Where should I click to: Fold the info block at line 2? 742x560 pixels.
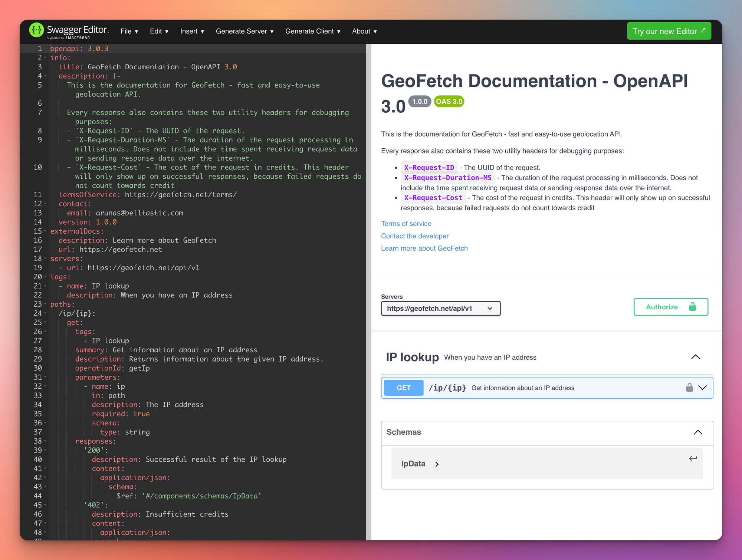click(45, 58)
